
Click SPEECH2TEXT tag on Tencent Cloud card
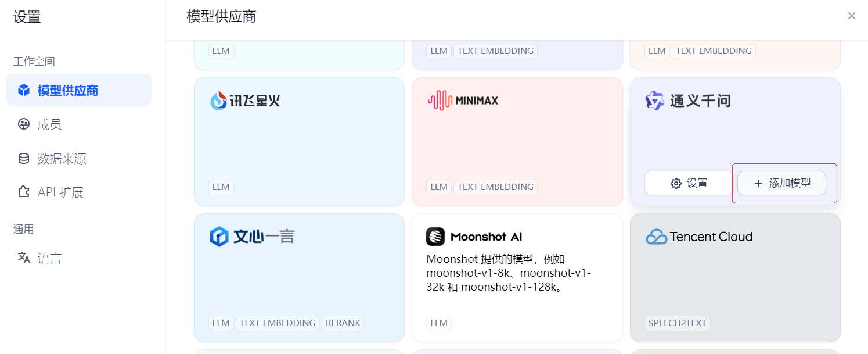click(677, 323)
